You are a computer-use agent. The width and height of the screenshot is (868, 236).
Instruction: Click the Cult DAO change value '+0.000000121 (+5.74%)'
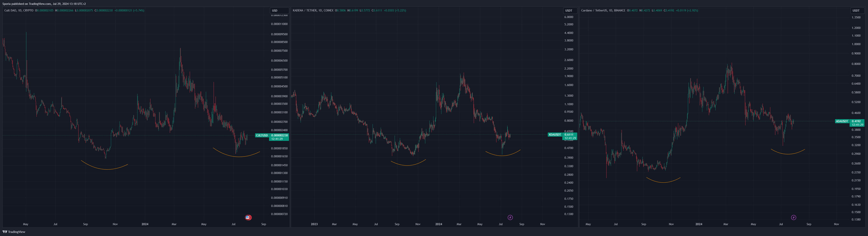pos(129,10)
